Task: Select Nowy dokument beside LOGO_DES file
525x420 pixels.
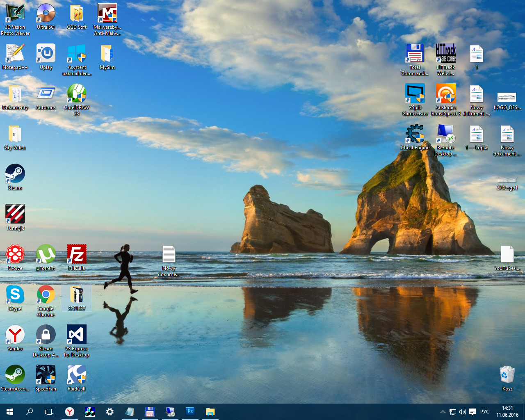Action: (x=477, y=100)
